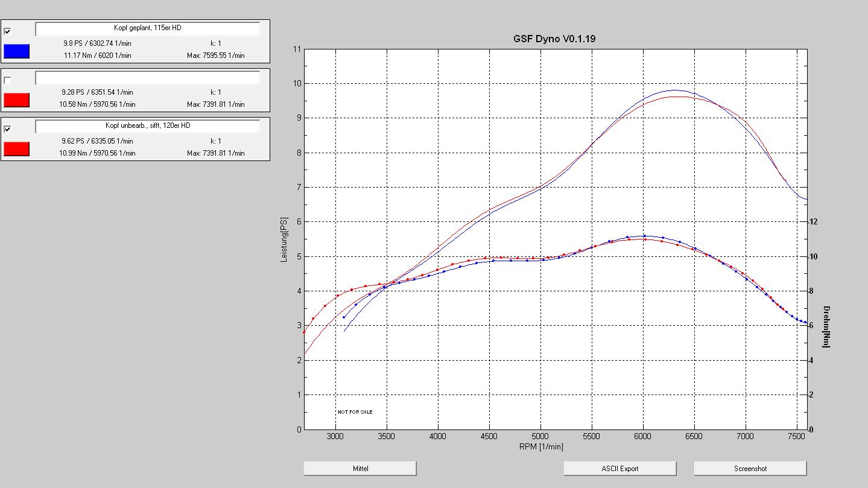The width and height of the screenshot is (868, 488).
Task: Click the 'RPM [1/min]' axis label
Action: click(541, 447)
